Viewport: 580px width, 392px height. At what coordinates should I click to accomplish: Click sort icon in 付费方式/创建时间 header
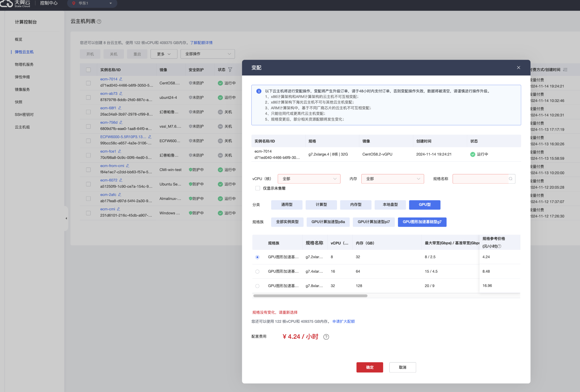point(565,70)
